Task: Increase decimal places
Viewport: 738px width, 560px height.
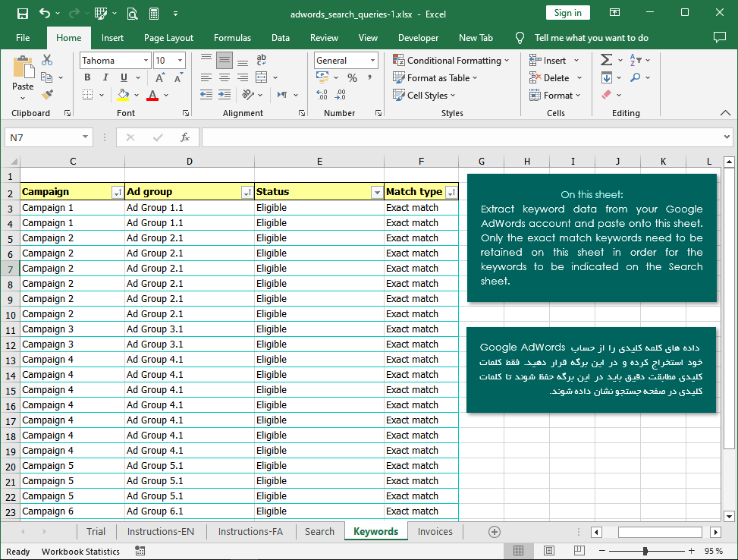Action: pos(322,95)
